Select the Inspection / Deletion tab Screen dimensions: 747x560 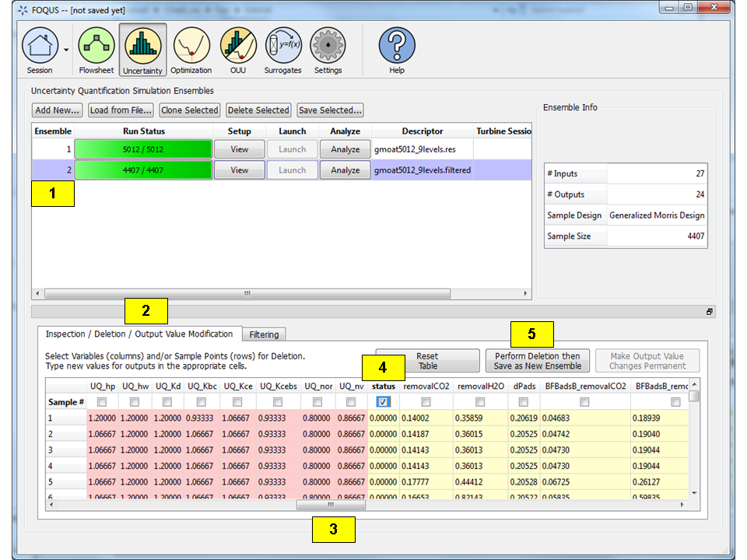tap(140, 334)
